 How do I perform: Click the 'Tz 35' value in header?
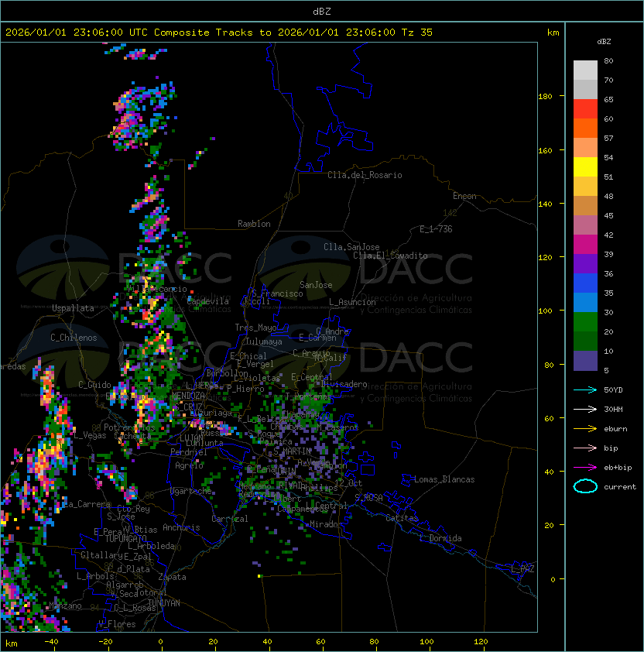tap(417, 33)
